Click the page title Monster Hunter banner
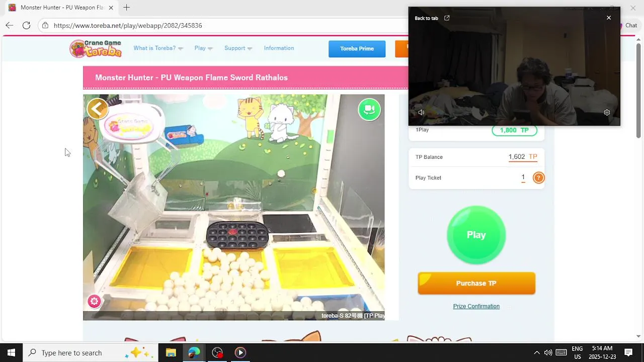This screenshot has height=362, width=644. pyautogui.click(x=246, y=77)
